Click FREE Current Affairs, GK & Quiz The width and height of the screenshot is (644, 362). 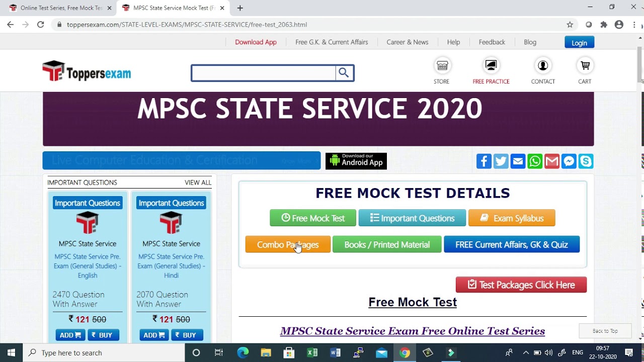click(512, 245)
